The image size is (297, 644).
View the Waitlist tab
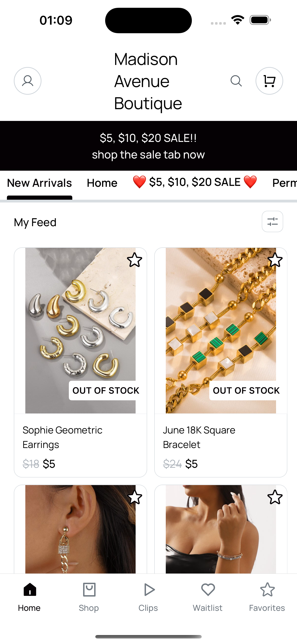click(208, 597)
